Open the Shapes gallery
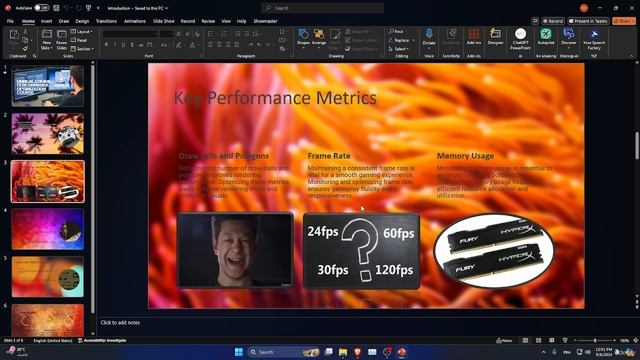Image resolution: width=640 pixels, height=360 pixels. click(303, 38)
